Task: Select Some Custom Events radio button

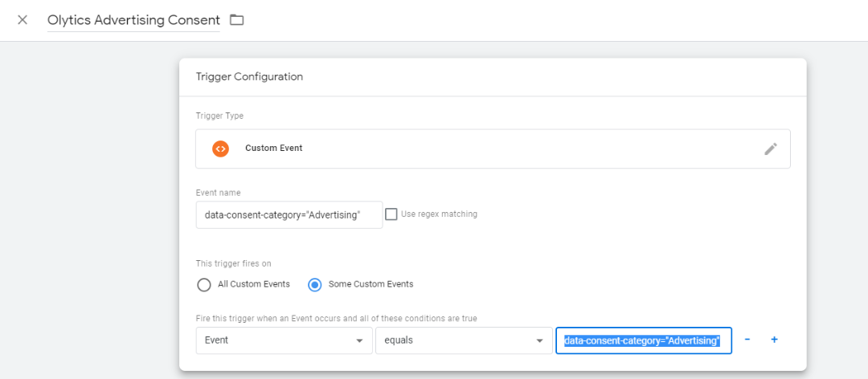Action: [314, 284]
